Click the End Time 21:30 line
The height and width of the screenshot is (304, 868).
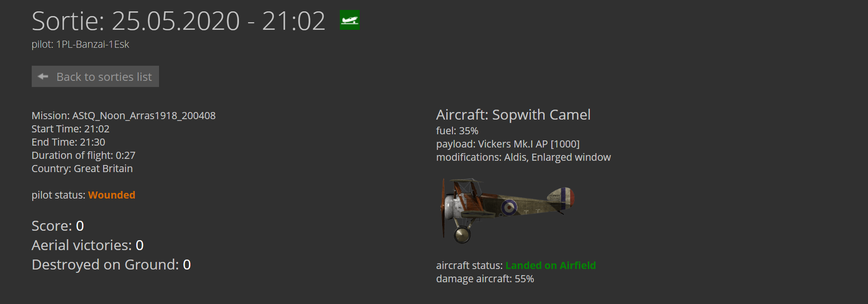[x=68, y=142]
